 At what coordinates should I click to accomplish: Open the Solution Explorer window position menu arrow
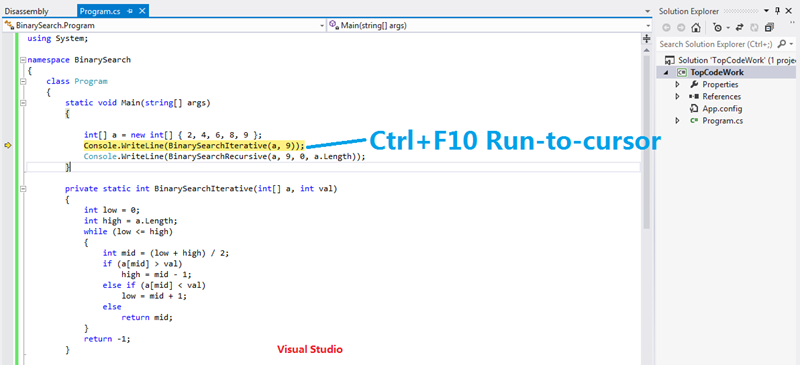point(767,11)
